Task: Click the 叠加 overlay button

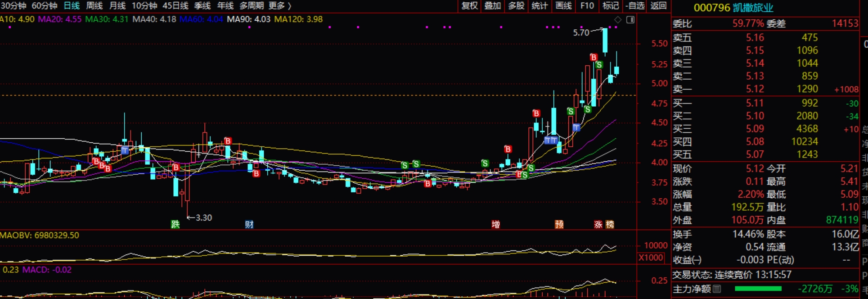Action: [493, 6]
